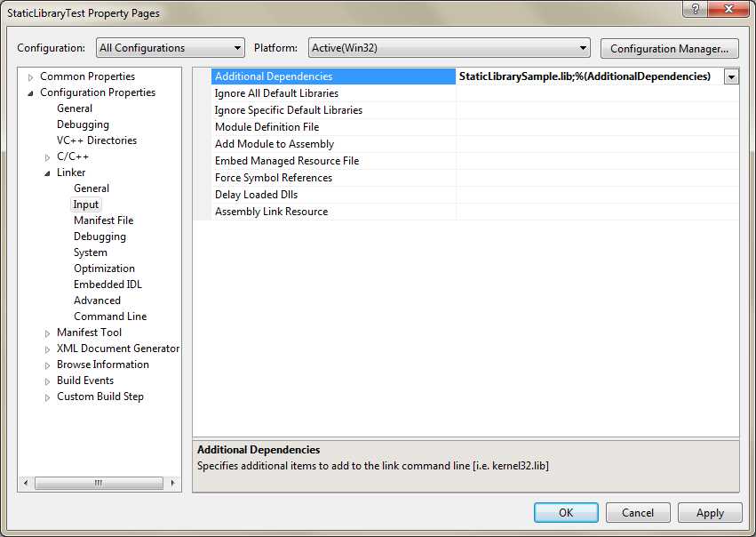Expand the Build Events node
The height and width of the screenshot is (537, 756).
click(47, 381)
